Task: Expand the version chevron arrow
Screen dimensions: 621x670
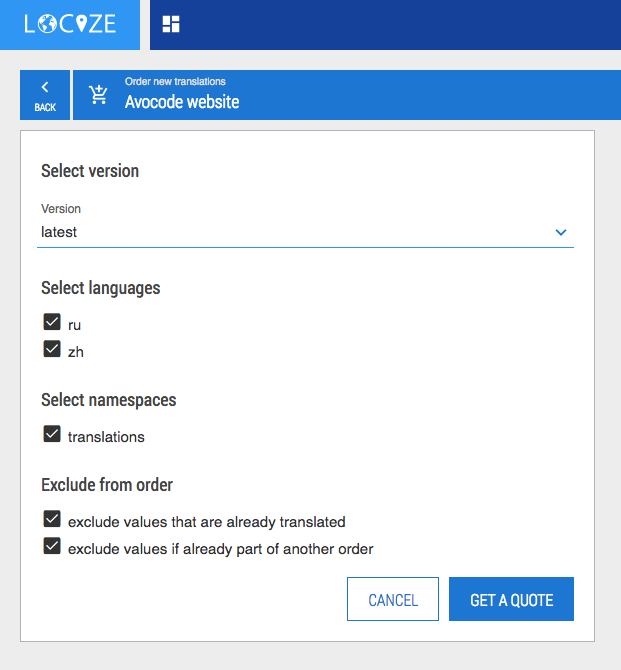Action: [x=561, y=232]
